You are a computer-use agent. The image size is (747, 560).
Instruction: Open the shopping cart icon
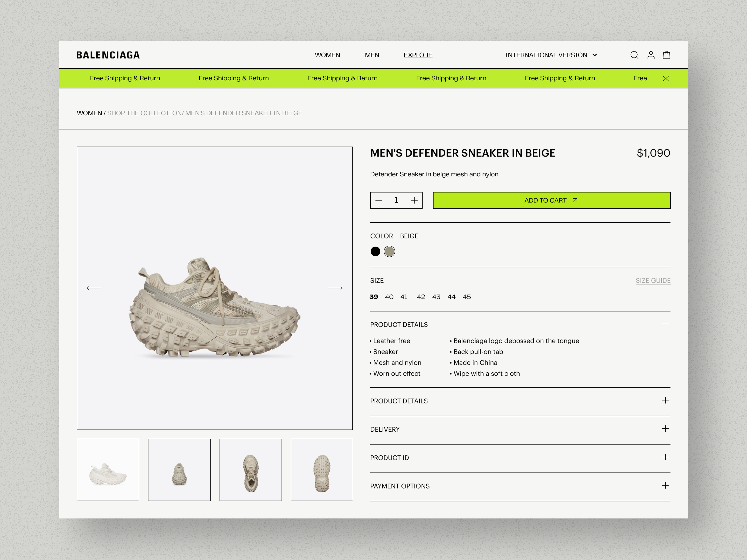(667, 55)
